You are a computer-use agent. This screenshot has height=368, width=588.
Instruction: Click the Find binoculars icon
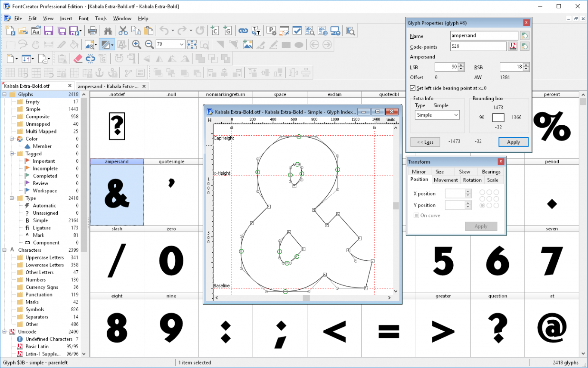(x=108, y=30)
